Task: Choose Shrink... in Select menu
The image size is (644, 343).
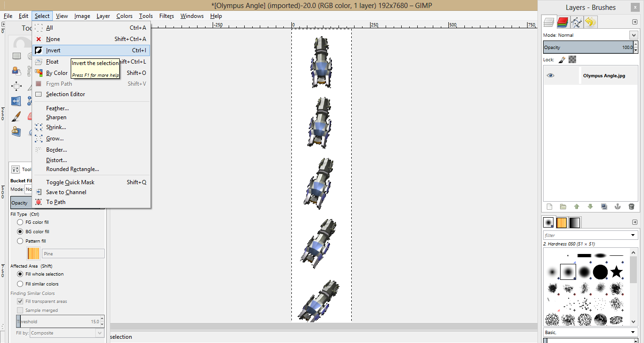Action: [91, 127]
